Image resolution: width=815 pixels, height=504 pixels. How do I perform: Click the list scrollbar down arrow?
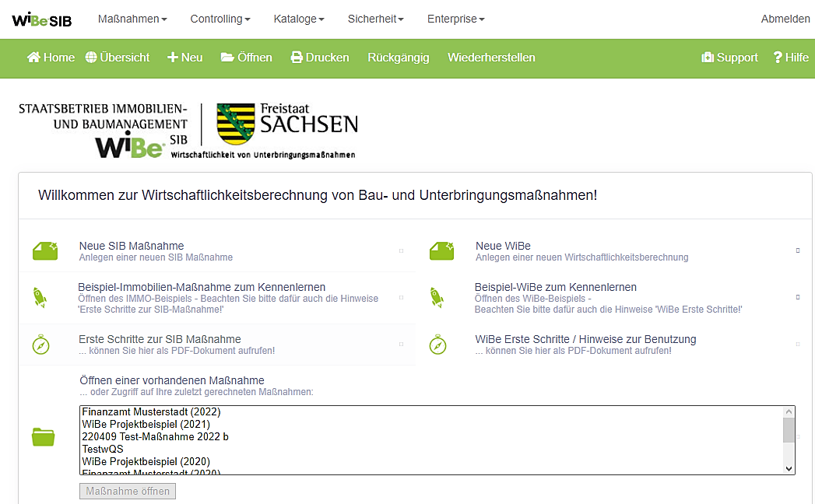click(x=789, y=468)
